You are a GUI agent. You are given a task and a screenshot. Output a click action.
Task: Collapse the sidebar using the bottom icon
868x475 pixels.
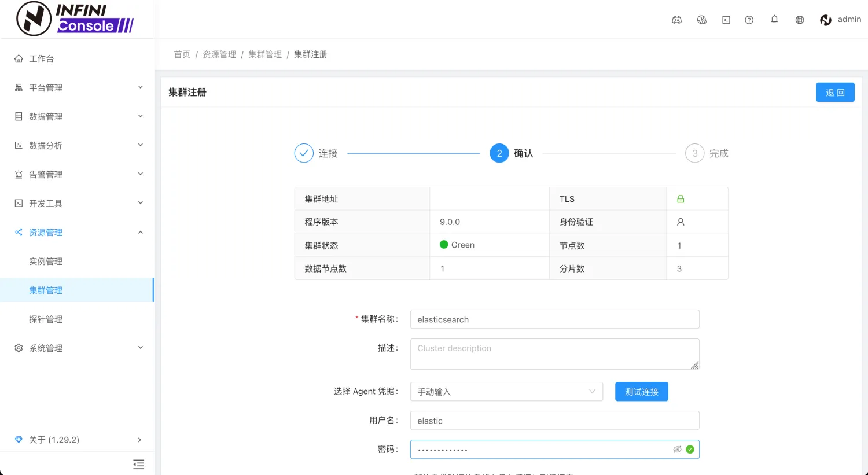[x=138, y=464]
